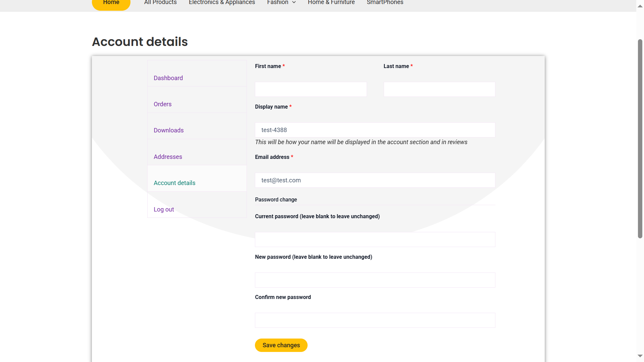Click the Display name field

click(x=375, y=130)
